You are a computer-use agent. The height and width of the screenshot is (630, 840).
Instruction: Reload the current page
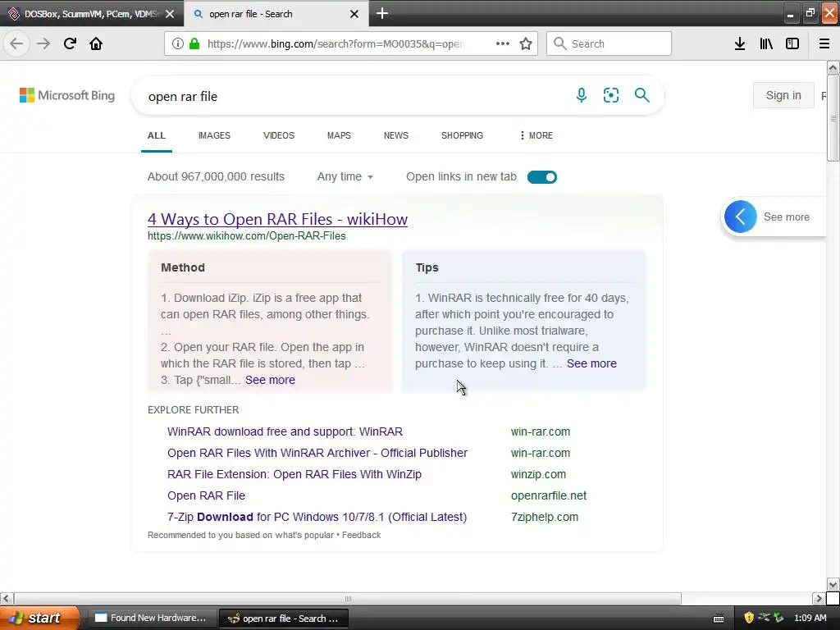point(70,43)
